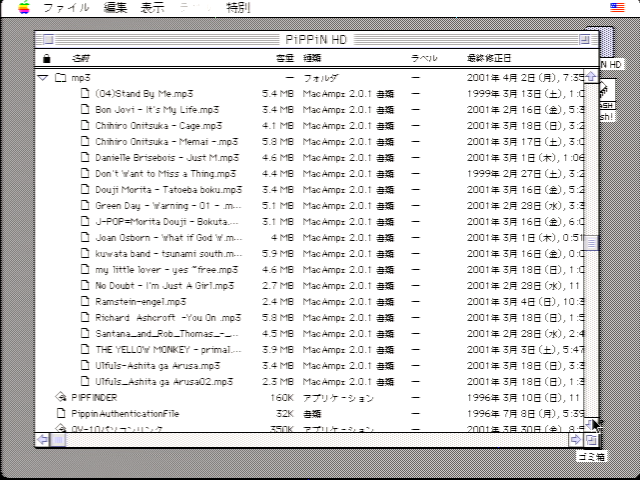Viewport: 640px width, 480px height.
Task: Click file icon for Danielle Brisebois - Just M.mp3
Action: (x=85, y=158)
